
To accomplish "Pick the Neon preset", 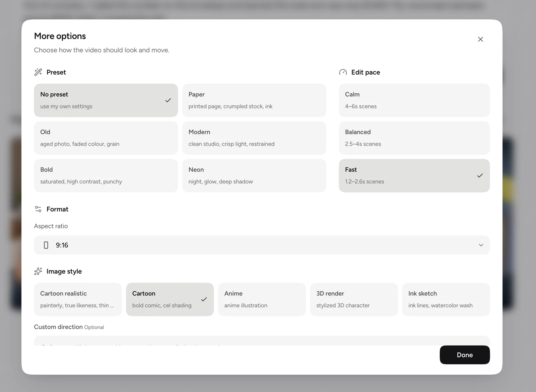I will (254, 175).
